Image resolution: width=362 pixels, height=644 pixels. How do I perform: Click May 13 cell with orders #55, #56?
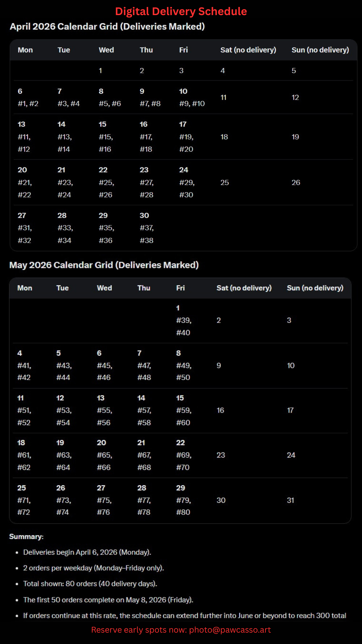coord(104,410)
